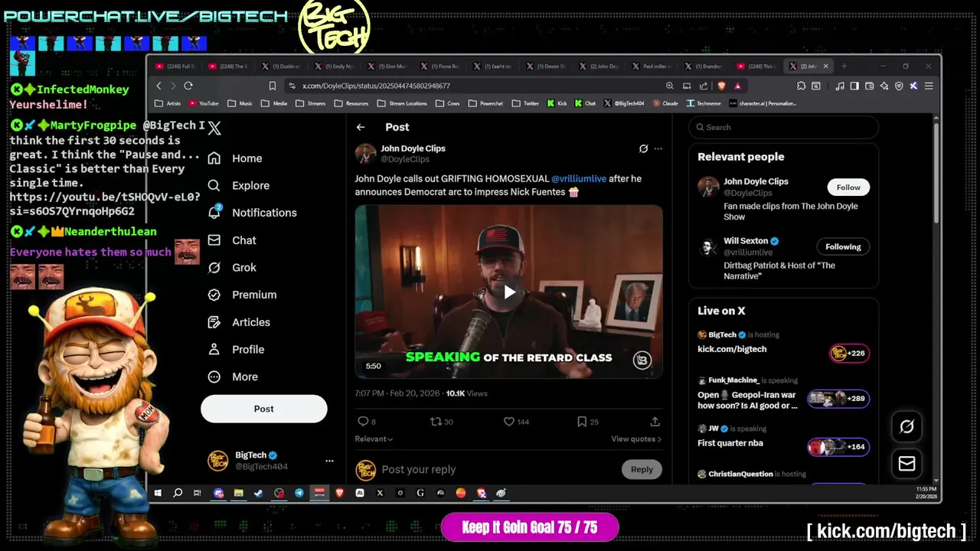This screenshot has width=980, height=551.
Task: Open the Windows Start button
Action: pyautogui.click(x=158, y=494)
